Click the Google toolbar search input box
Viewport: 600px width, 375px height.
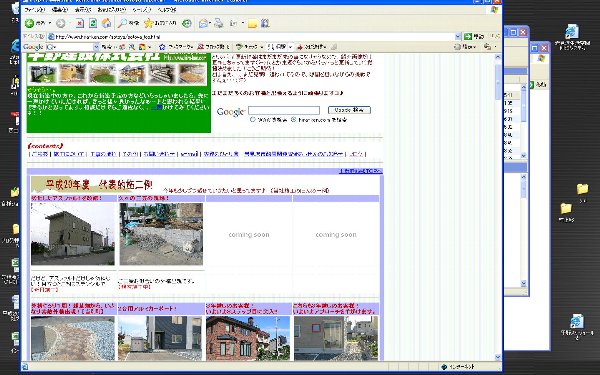(x=69, y=47)
